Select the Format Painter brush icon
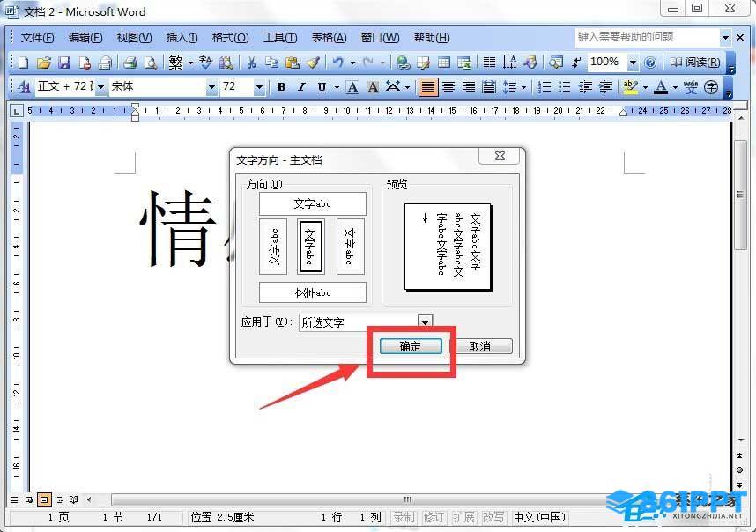The image size is (756, 532). tap(313, 63)
